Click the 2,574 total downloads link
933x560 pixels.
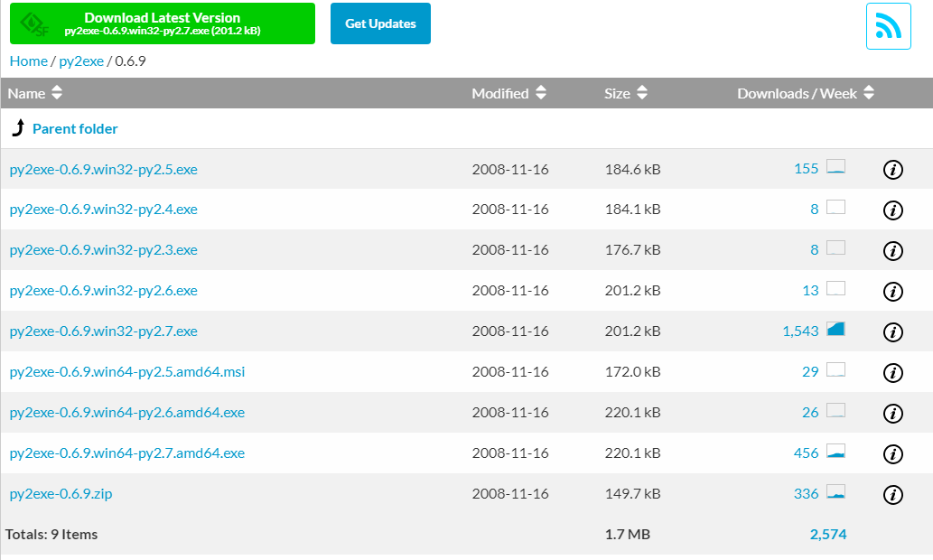(x=828, y=535)
